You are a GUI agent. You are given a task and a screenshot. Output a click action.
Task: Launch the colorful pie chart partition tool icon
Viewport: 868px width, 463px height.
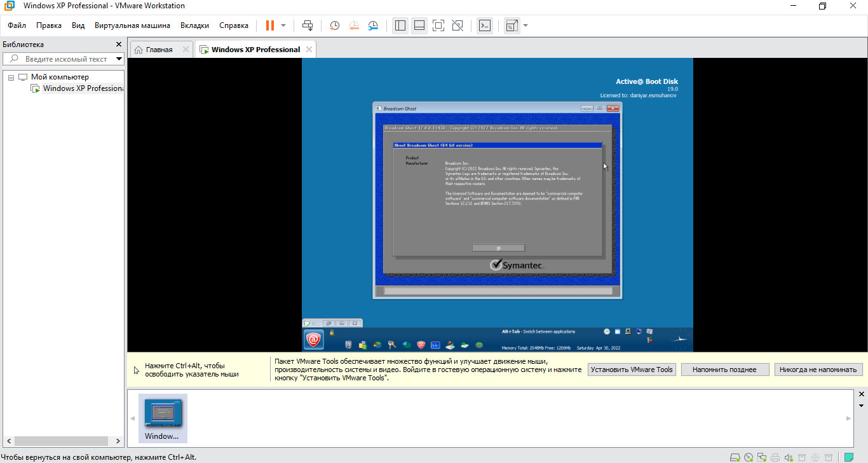click(377, 345)
